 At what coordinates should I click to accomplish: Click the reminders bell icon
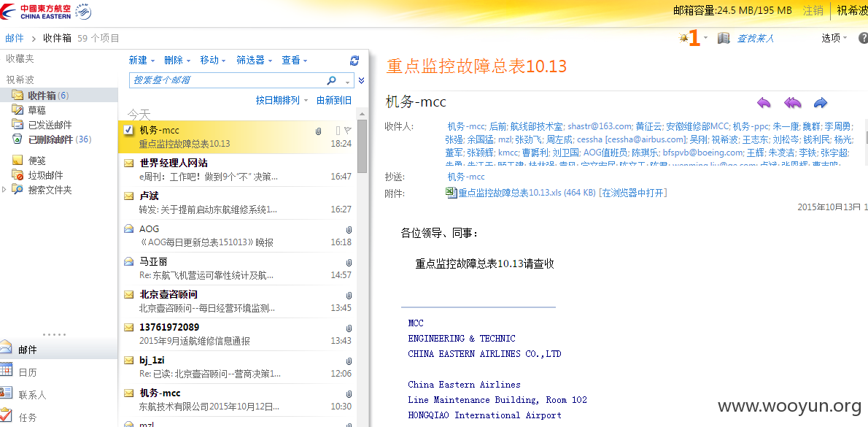tap(683, 38)
